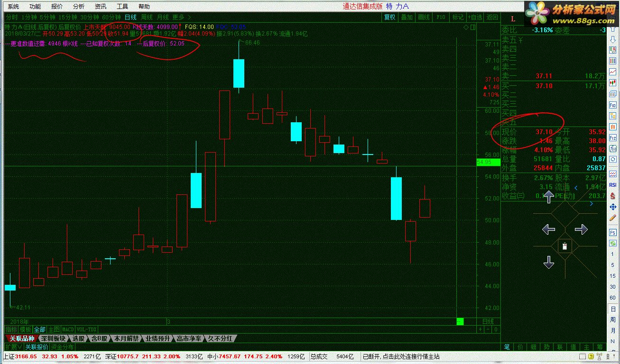620x364 pixels.
Task: Click the F12 icon in right sidebar
Action: [613, 137]
